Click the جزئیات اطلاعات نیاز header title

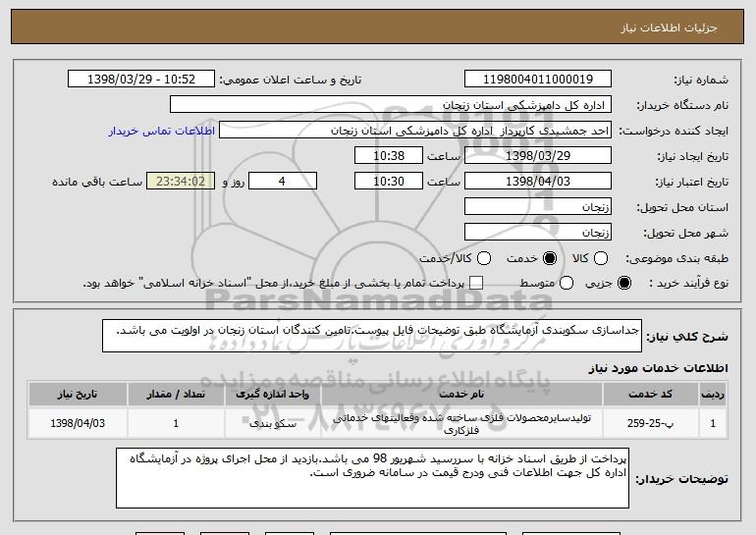click(669, 27)
